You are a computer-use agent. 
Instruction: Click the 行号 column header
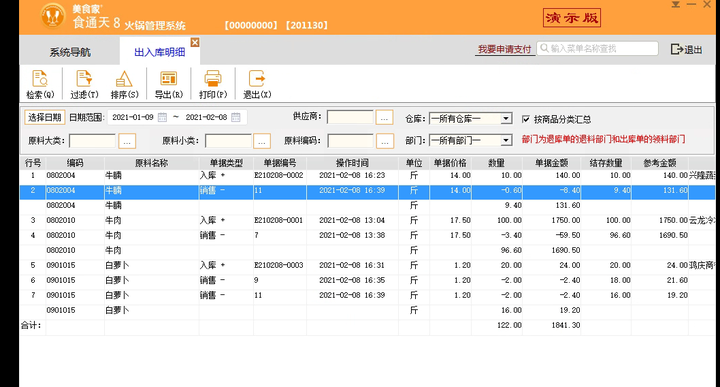tap(33, 163)
